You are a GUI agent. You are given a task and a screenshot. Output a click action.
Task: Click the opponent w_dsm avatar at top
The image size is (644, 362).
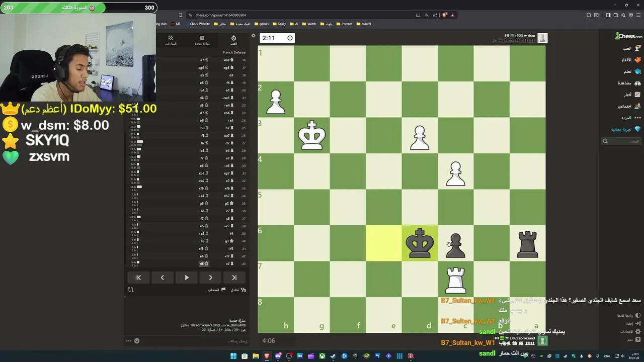(542, 38)
